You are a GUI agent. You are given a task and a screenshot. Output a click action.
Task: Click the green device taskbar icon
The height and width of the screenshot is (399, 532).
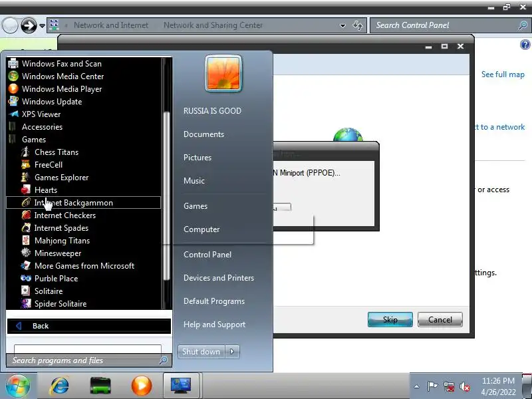point(100,386)
